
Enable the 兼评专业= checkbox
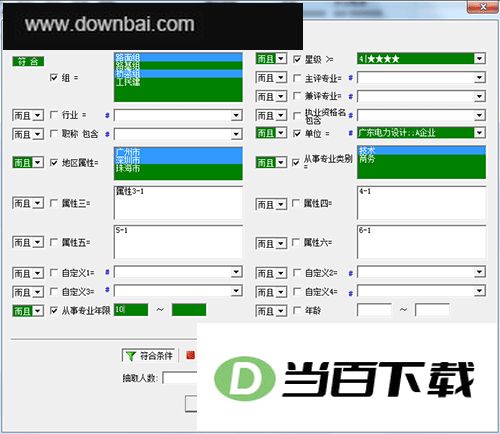coord(297,96)
